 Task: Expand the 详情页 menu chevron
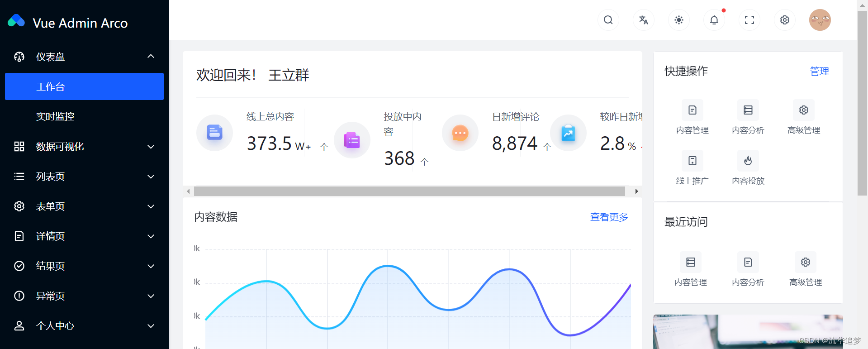pyautogui.click(x=151, y=236)
